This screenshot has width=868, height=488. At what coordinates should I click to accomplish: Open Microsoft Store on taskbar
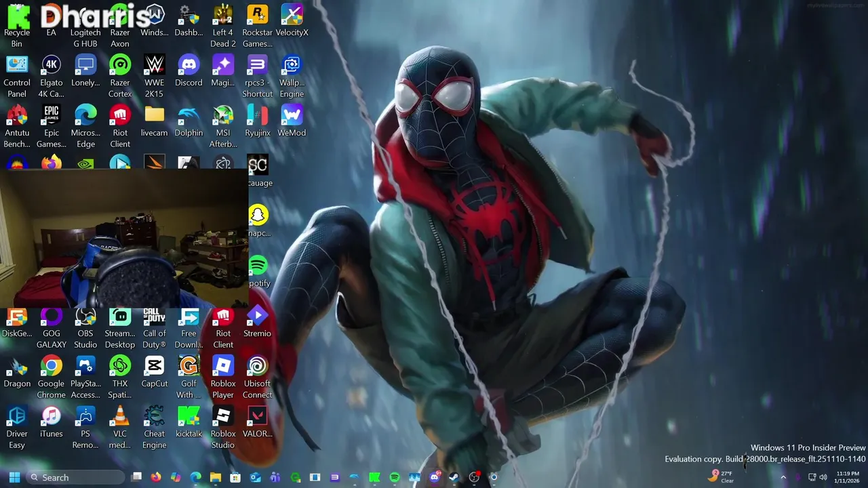[235, 477]
